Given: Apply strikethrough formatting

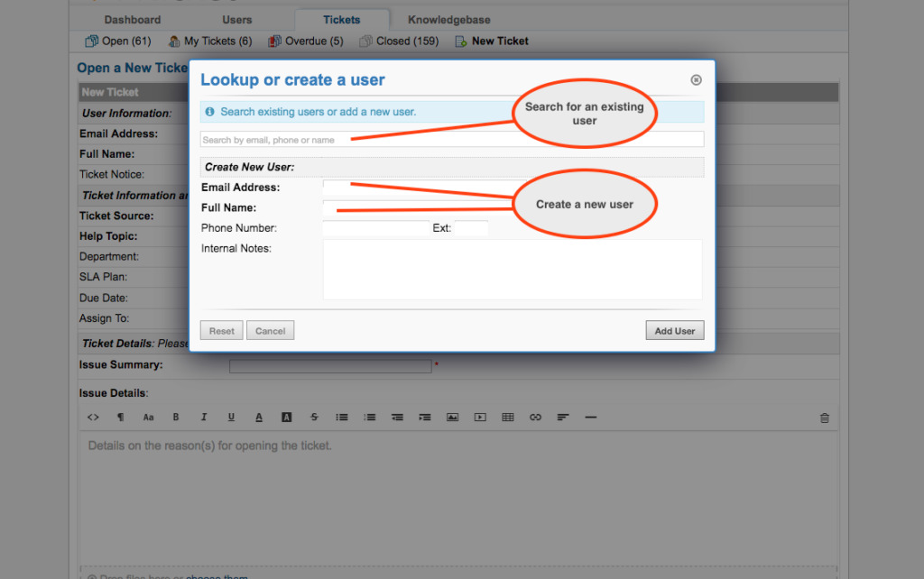Looking at the screenshot, I should [314, 417].
